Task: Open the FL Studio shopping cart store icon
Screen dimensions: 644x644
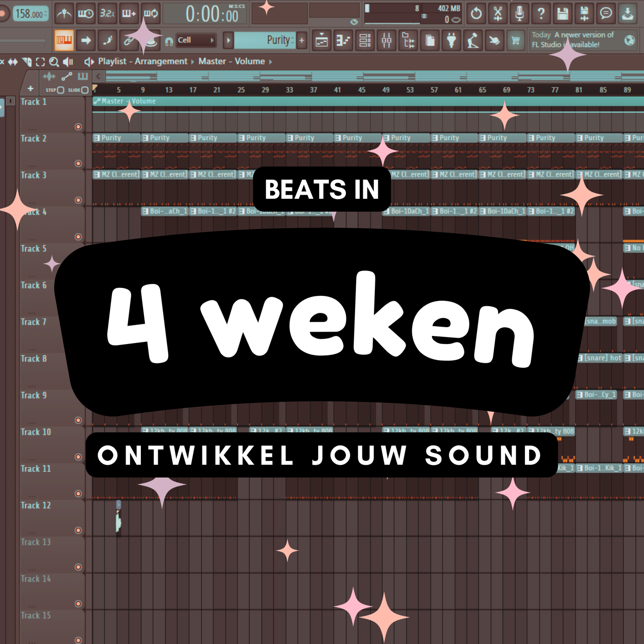Action: (x=516, y=39)
